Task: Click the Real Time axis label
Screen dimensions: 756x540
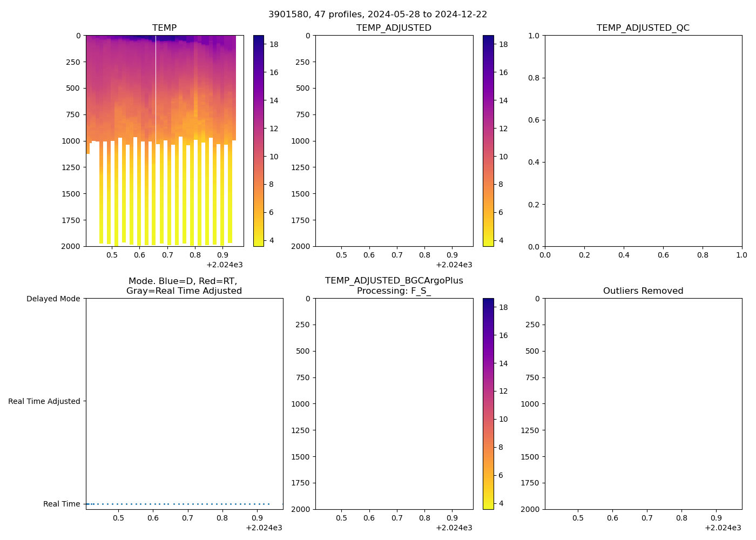Action: (x=62, y=504)
